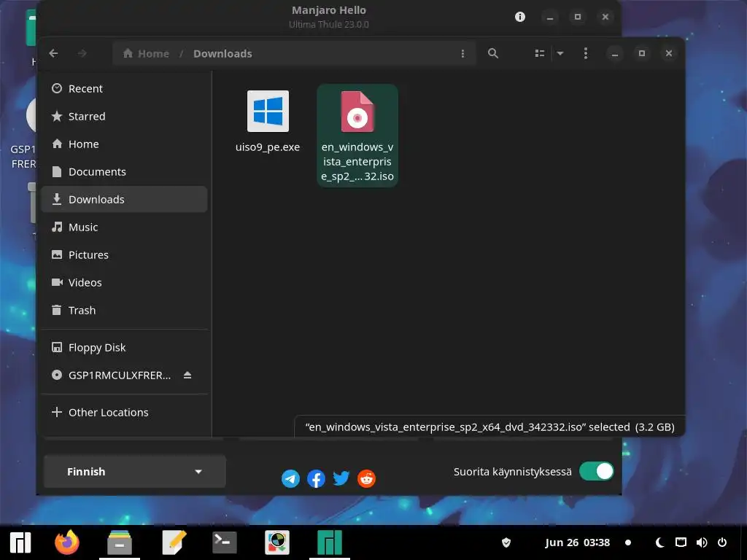This screenshot has width=747, height=560.
Task: Open the Reddit link in Manjaro Hello
Action: click(366, 478)
